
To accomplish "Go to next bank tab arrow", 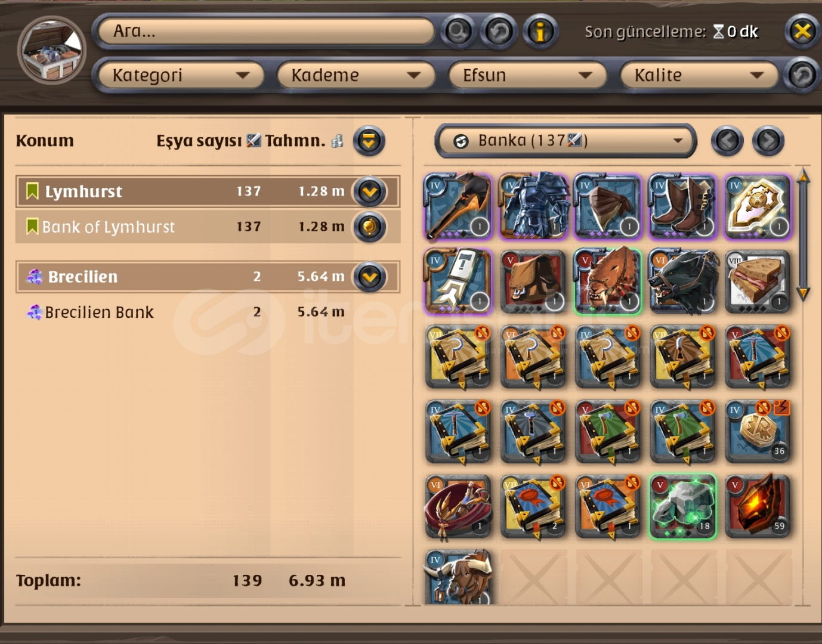I will click(x=768, y=141).
